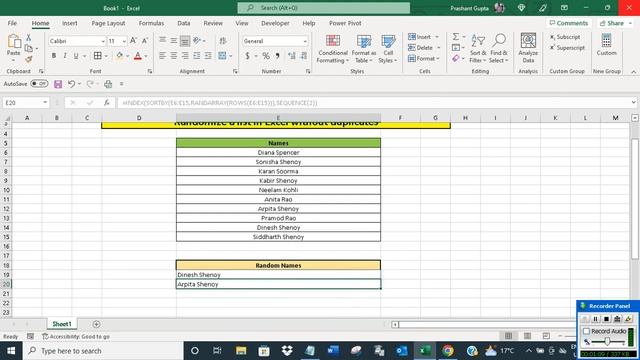Click the Merge & Center icon
Screen dimensions: 640x360
[222, 56]
